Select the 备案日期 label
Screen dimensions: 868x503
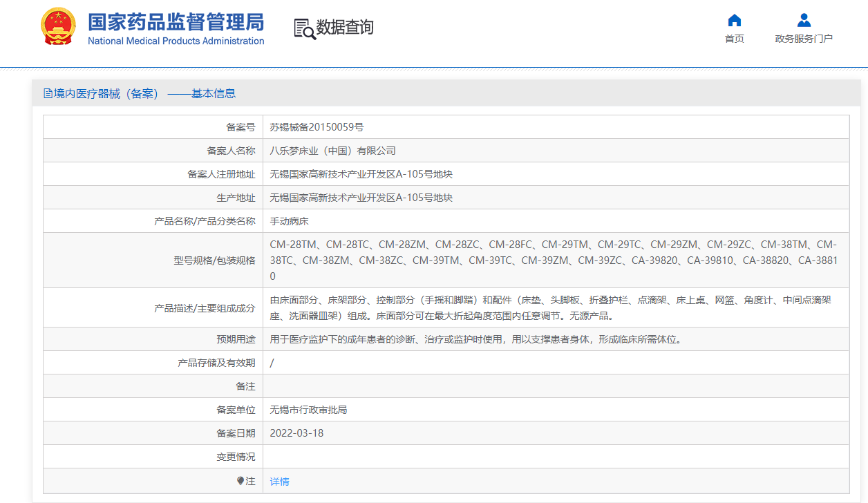point(236,433)
